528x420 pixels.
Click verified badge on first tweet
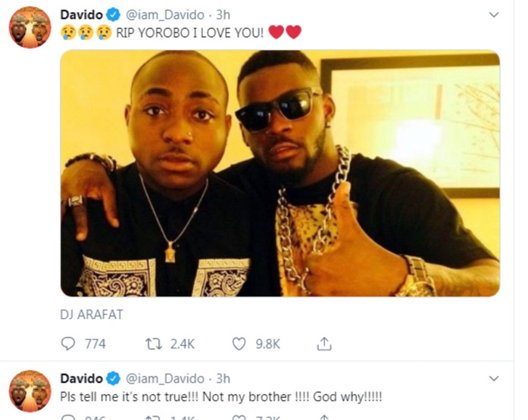click(x=114, y=15)
